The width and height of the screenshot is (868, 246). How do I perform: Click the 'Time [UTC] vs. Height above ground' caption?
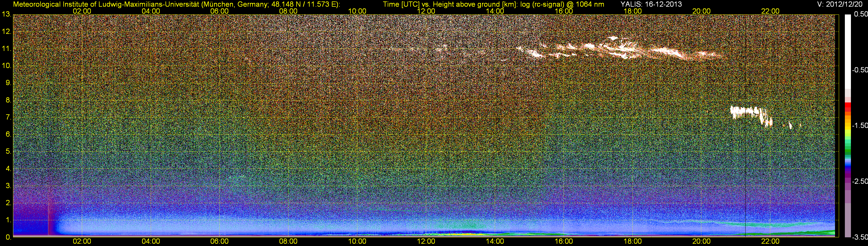(493, 4)
